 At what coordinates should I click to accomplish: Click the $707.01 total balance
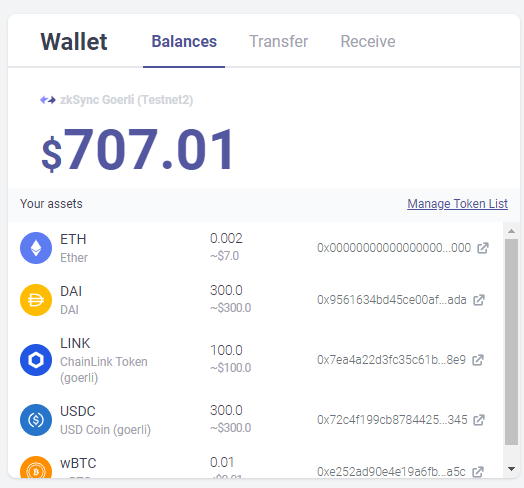pyautogui.click(x=137, y=149)
